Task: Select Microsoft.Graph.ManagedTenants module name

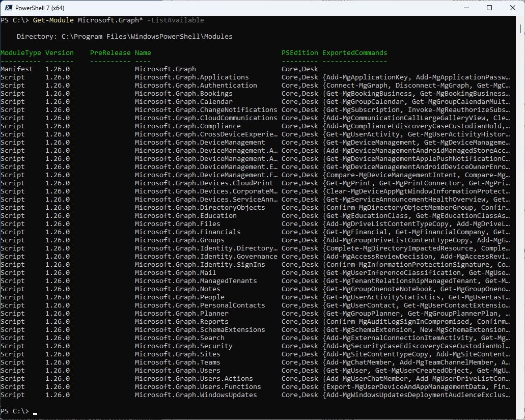Action: [196, 281]
